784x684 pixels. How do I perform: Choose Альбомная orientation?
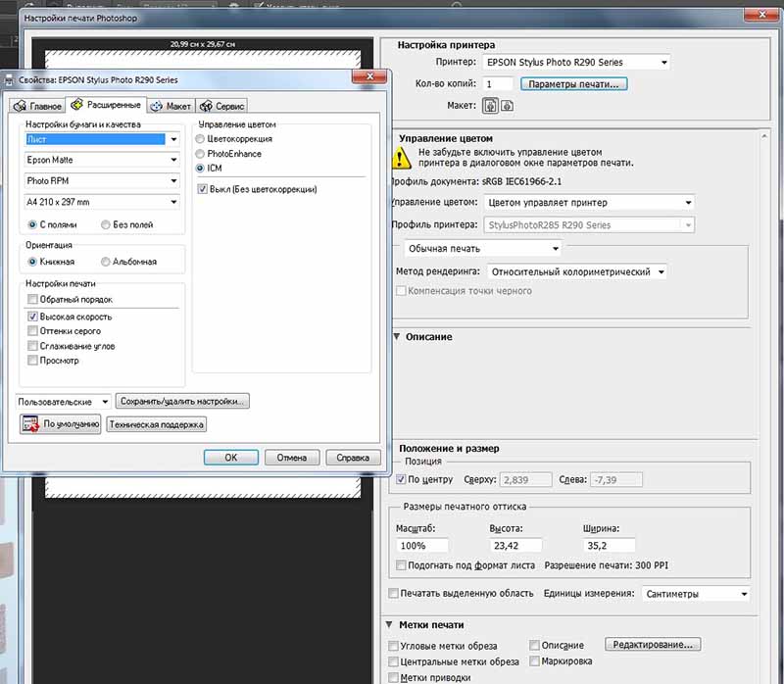tap(106, 262)
